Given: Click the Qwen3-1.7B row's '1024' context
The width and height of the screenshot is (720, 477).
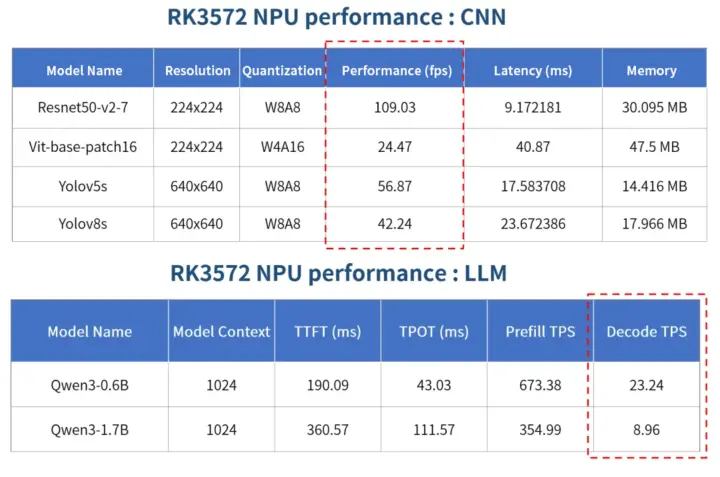Looking at the screenshot, I should click(221, 430).
